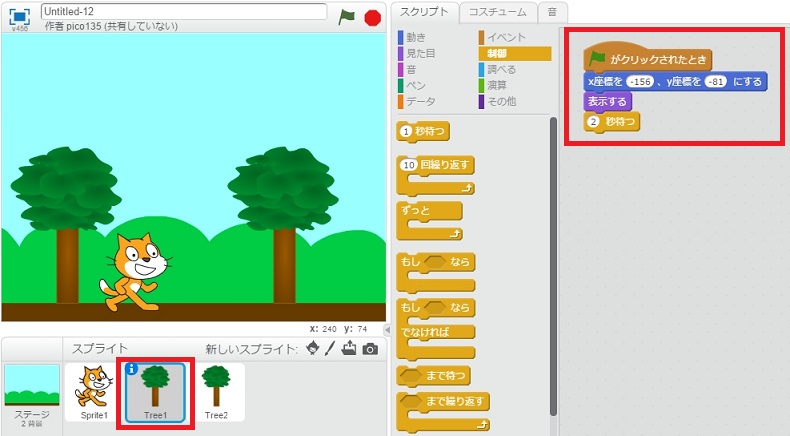
Task: Select the 制御 block category
Action: pyautogui.click(x=515, y=53)
